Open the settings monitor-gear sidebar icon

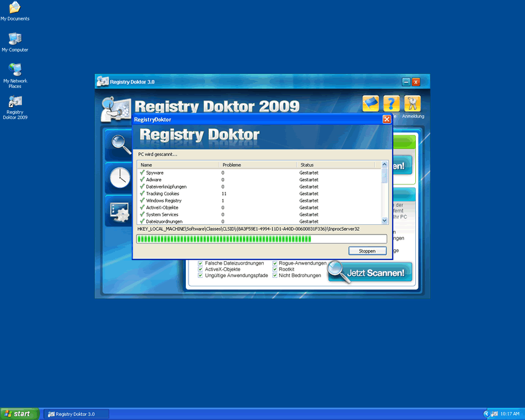(x=120, y=211)
